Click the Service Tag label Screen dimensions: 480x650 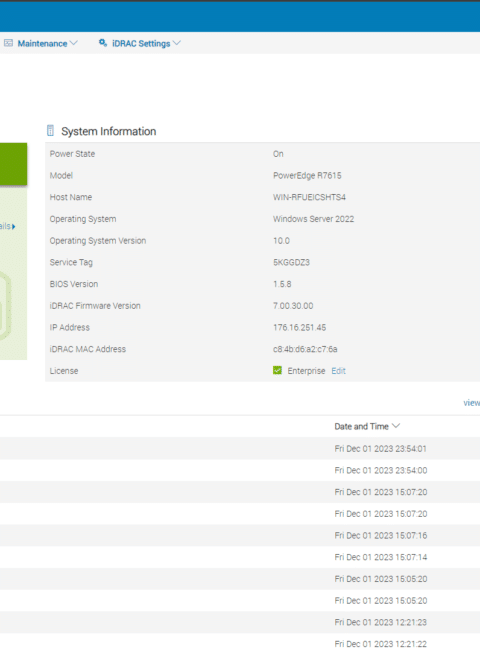71,262
